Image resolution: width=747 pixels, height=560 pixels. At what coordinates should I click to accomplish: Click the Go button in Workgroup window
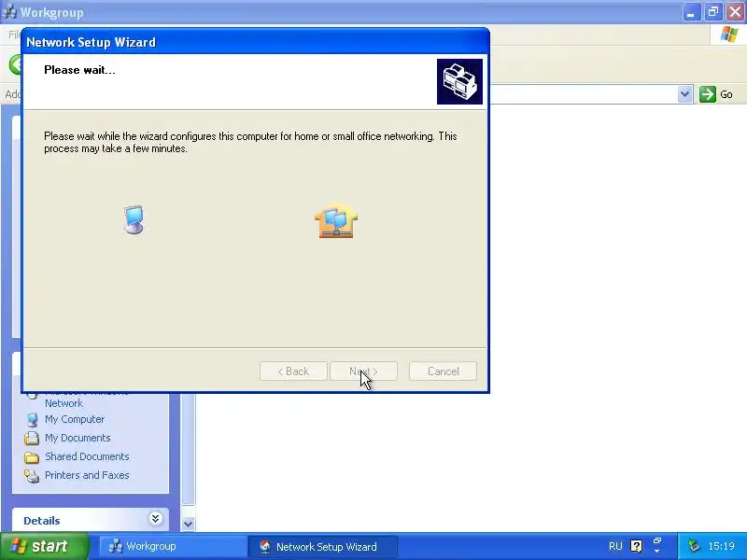pyautogui.click(x=716, y=94)
